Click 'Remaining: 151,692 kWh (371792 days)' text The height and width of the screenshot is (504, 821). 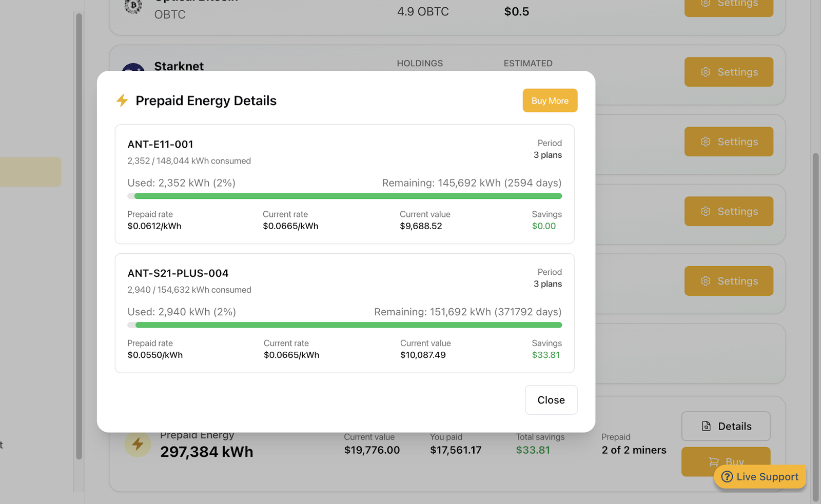pyautogui.click(x=467, y=312)
